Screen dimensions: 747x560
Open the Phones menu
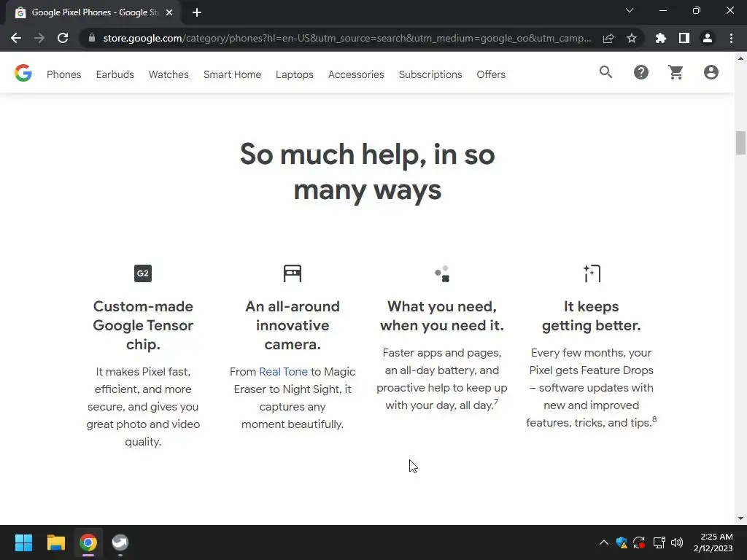coord(64,74)
